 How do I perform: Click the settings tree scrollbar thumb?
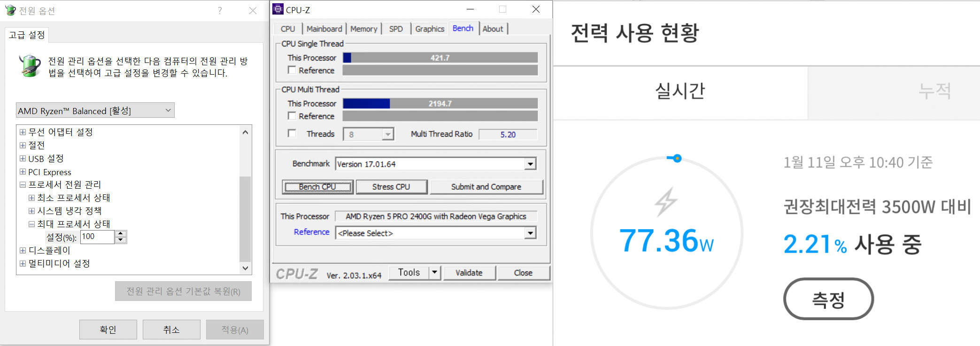(x=245, y=219)
